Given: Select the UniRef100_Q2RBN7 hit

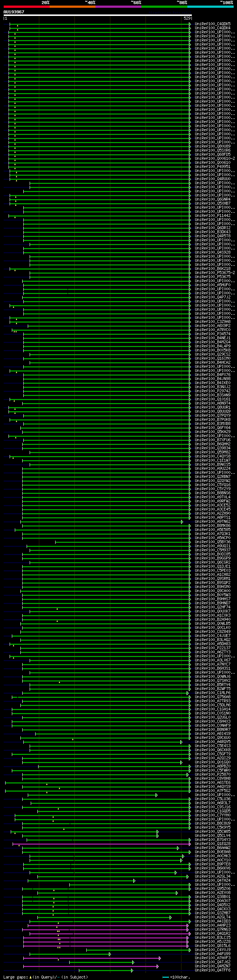Looking at the screenshot, I should 213,477.
